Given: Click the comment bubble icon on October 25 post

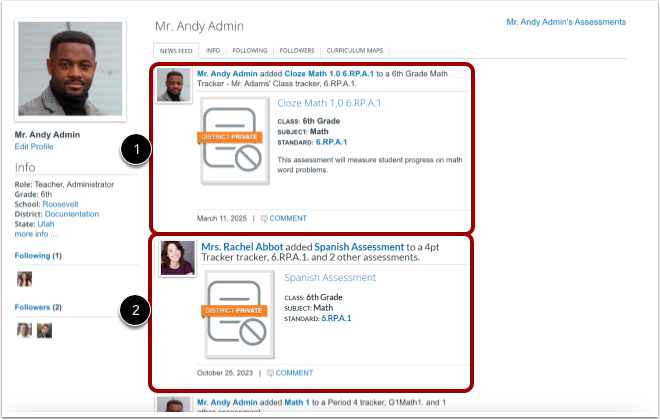Looking at the screenshot, I should coord(270,373).
